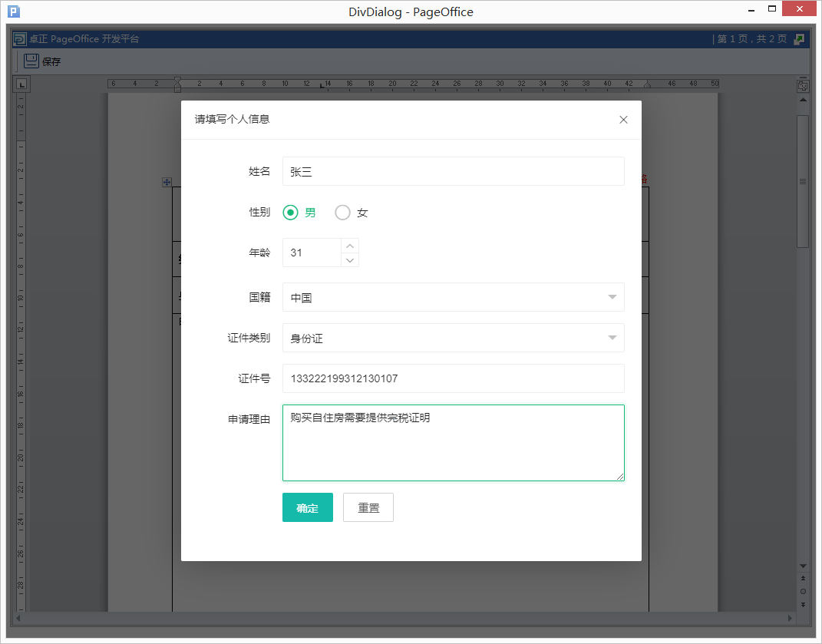Click the Save (保存) toolbar icon

pyautogui.click(x=31, y=61)
